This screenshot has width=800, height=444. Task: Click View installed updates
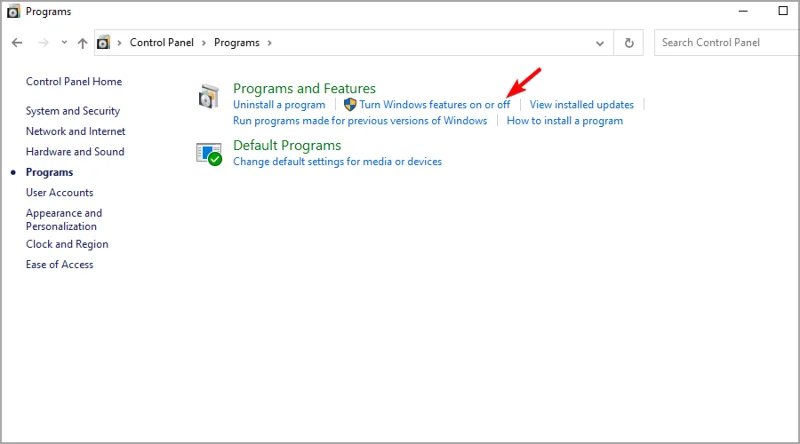click(x=582, y=105)
